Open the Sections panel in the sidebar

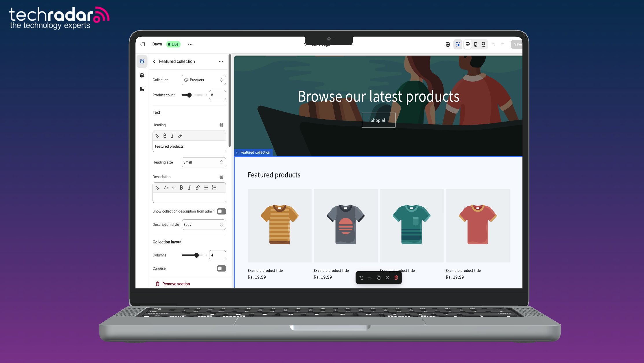tap(142, 61)
